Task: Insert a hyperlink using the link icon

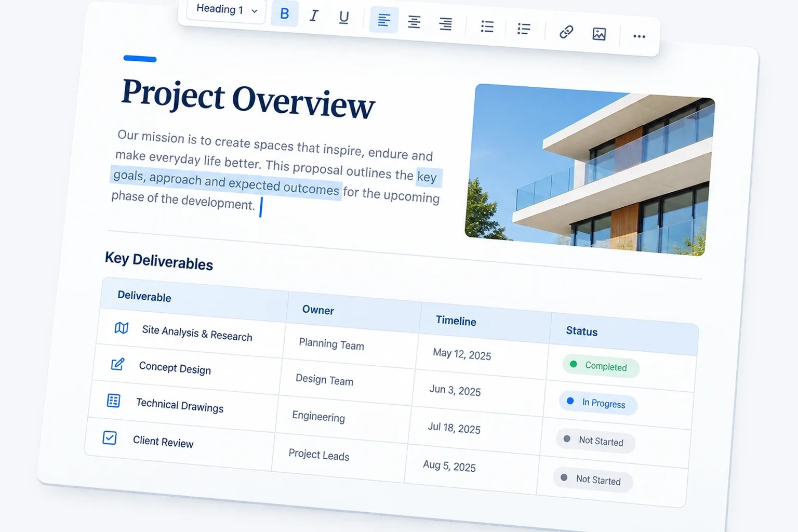Action: tap(566, 32)
